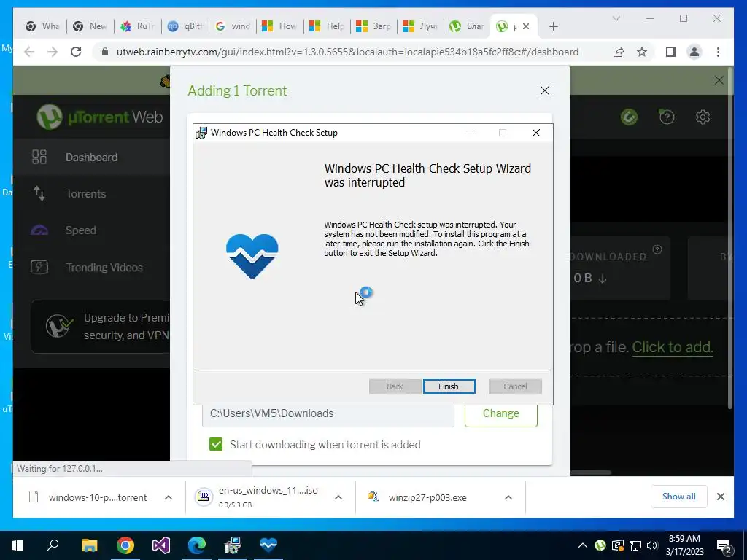
Task: Switch to the RuTr tab
Action: 138,26
